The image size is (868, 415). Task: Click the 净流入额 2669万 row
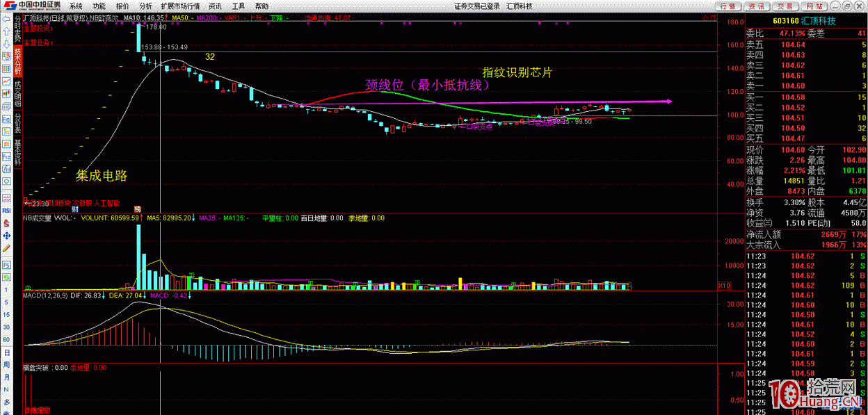[x=806, y=234]
